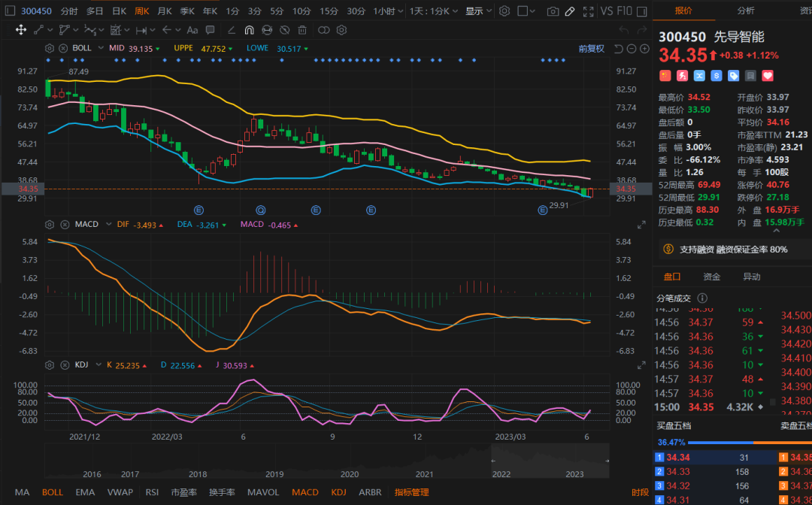Click the 指标管理 indicator management button

411,492
